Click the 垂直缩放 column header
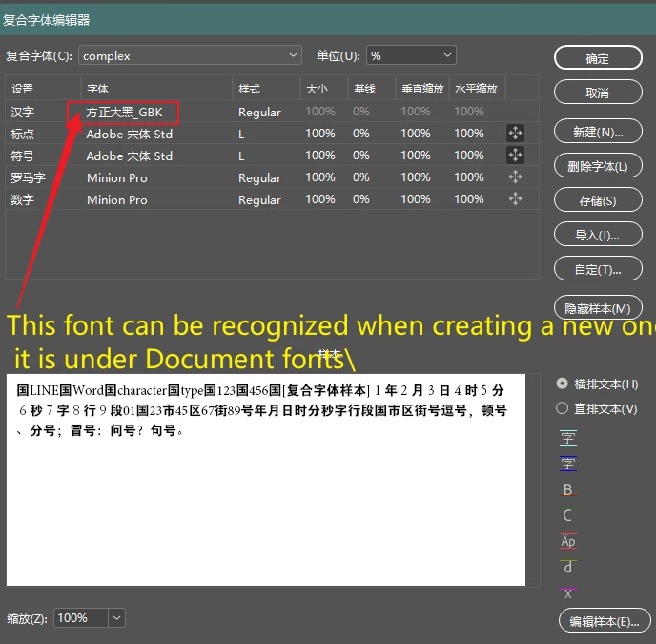This screenshot has width=656, height=644. [422, 89]
